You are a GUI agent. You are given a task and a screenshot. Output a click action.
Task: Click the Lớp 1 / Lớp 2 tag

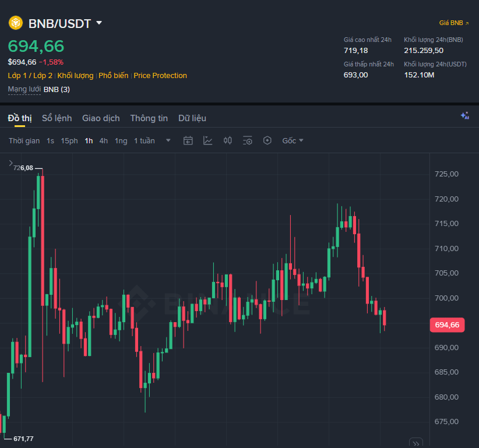pos(30,75)
